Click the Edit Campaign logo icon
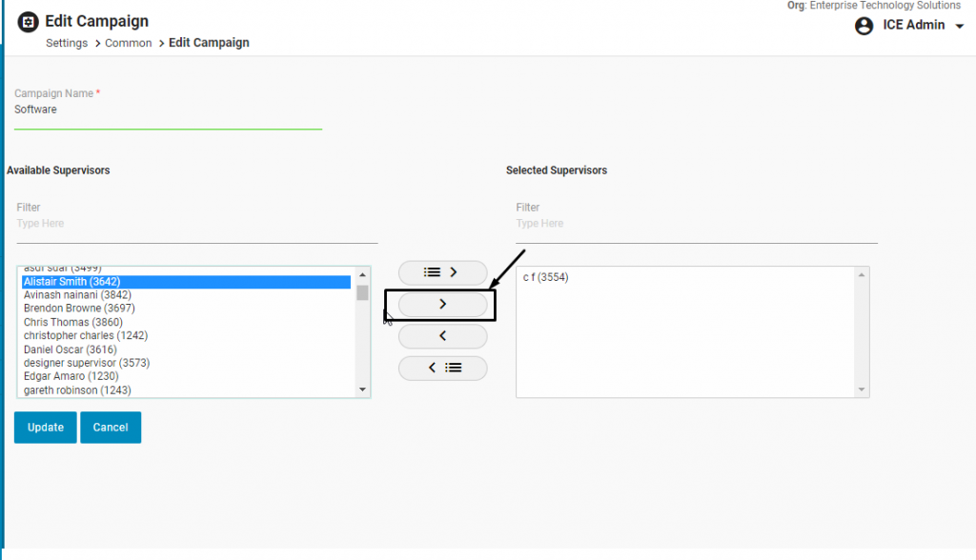The height and width of the screenshot is (560, 976). [29, 21]
